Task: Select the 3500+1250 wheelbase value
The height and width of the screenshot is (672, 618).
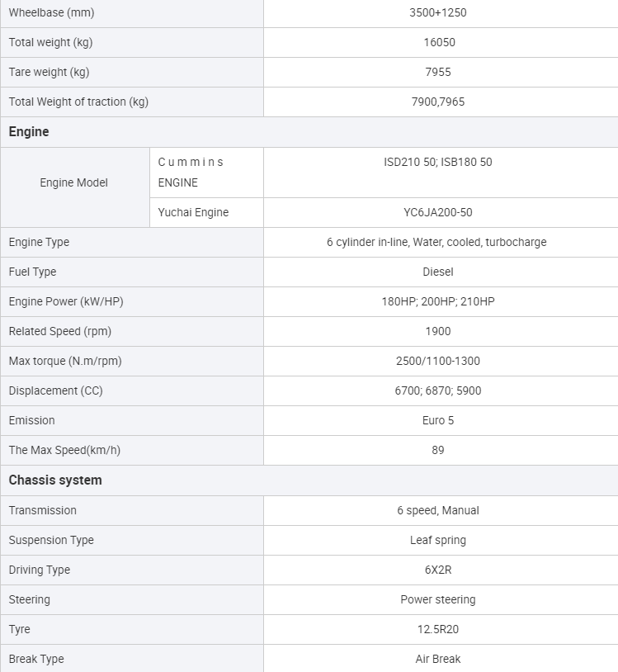Action: pyautogui.click(x=438, y=13)
